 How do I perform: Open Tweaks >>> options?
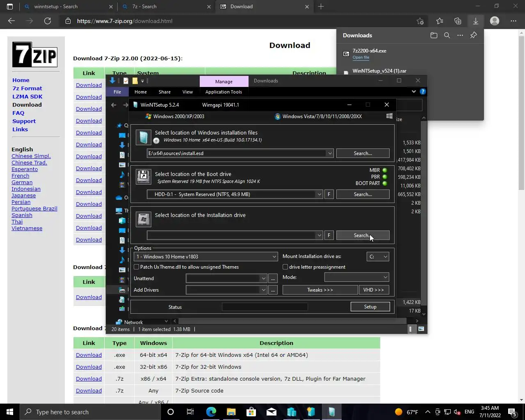point(320,290)
